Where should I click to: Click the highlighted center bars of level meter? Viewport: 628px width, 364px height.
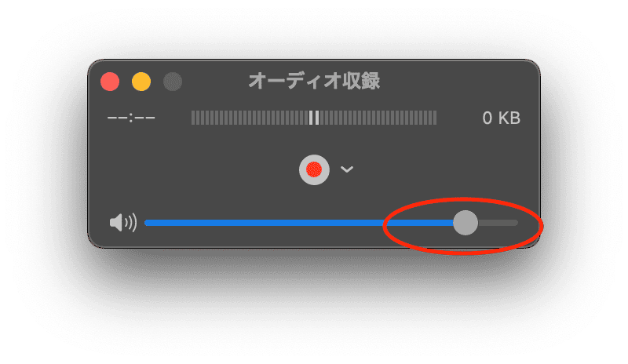(315, 118)
